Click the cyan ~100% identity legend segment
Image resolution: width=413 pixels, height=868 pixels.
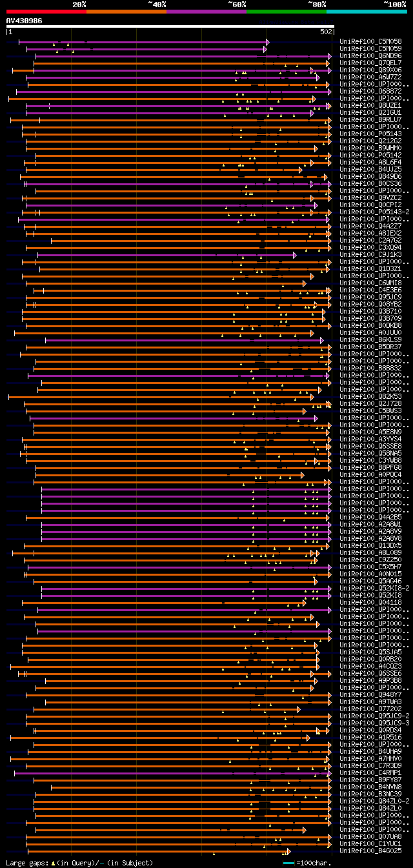pyautogui.click(x=367, y=11)
